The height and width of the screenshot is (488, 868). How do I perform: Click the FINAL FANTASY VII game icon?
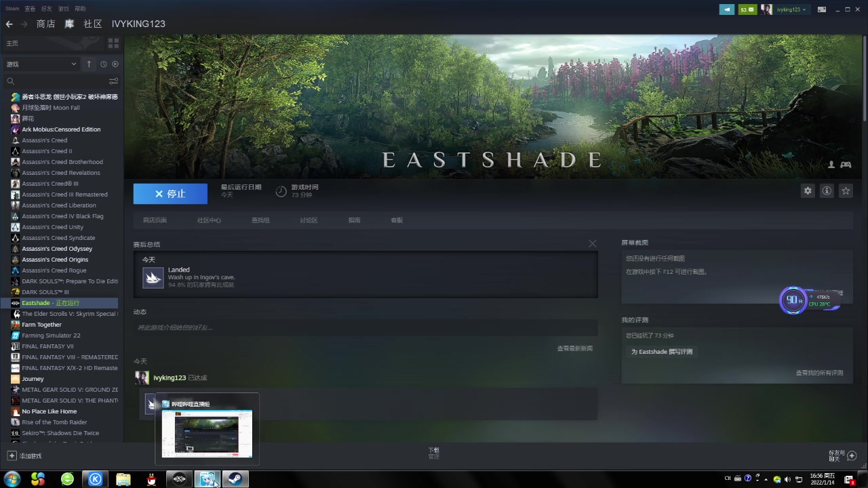15,346
